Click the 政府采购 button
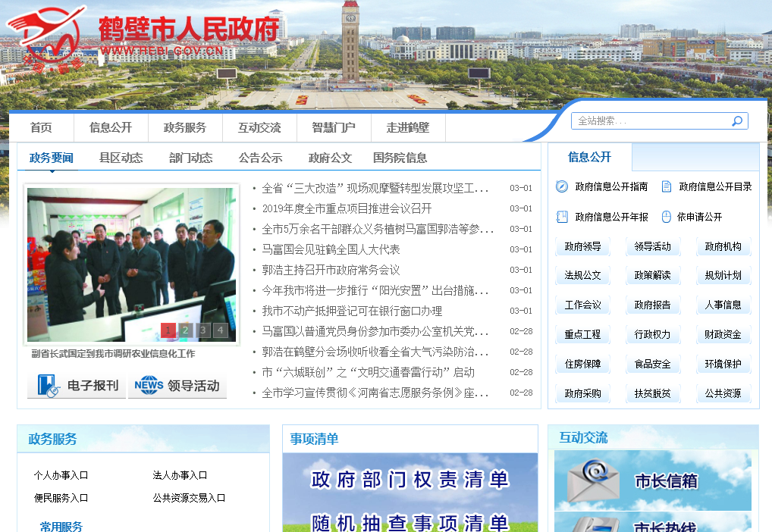Screen dimensions: 772x532 (x=583, y=394)
